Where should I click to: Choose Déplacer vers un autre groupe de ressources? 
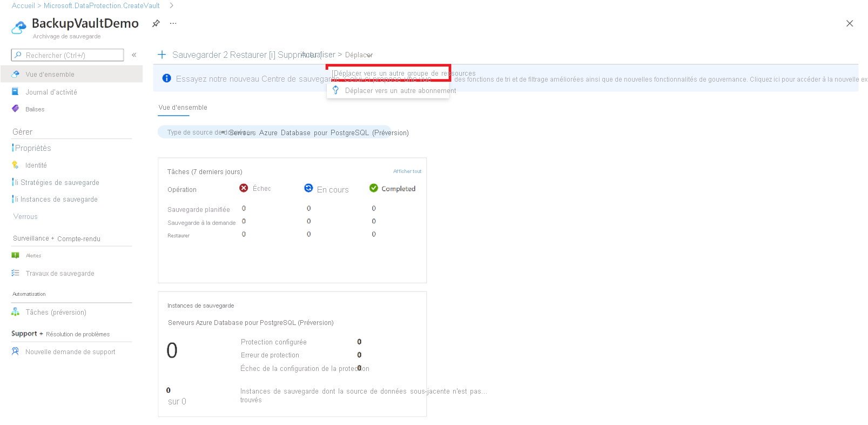pos(388,73)
